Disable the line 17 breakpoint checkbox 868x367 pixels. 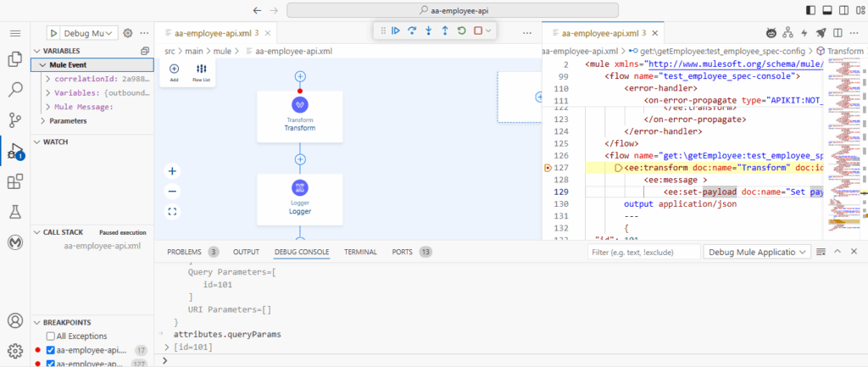pyautogui.click(x=50, y=350)
